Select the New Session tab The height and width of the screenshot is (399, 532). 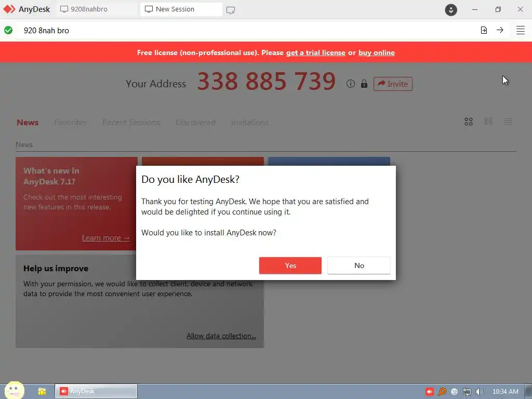(x=181, y=9)
